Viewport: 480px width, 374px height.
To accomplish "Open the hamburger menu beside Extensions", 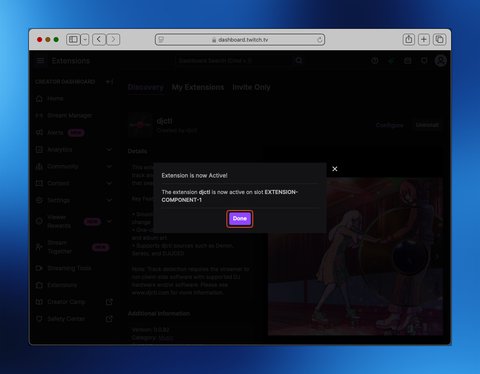I will (x=40, y=61).
